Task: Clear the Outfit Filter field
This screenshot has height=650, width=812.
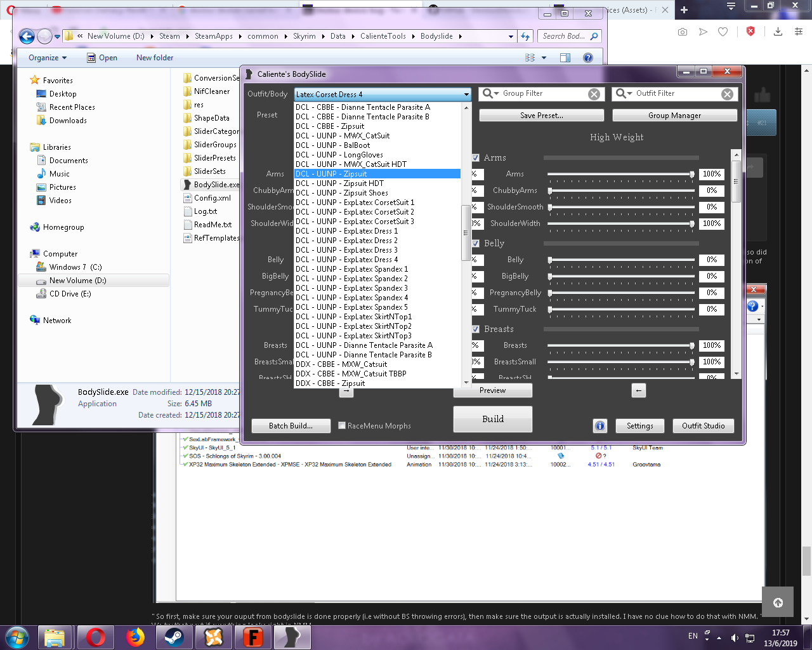Action: (x=727, y=94)
